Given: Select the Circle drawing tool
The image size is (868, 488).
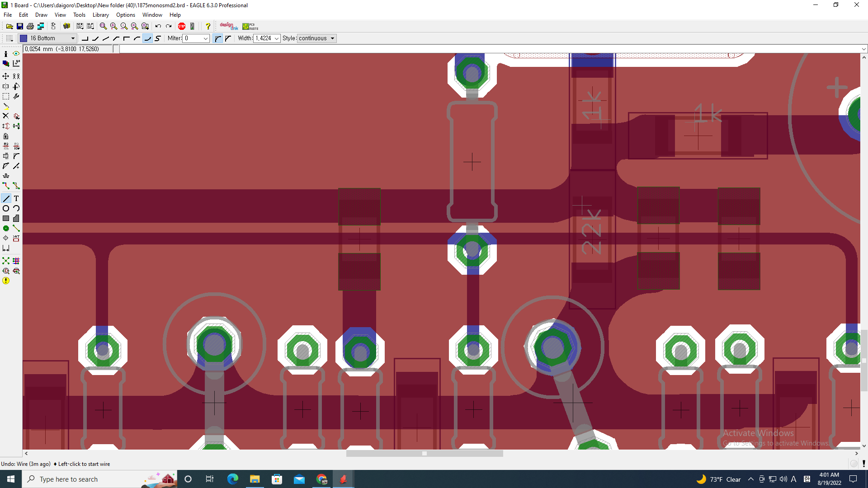Looking at the screenshot, I should point(6,208).
